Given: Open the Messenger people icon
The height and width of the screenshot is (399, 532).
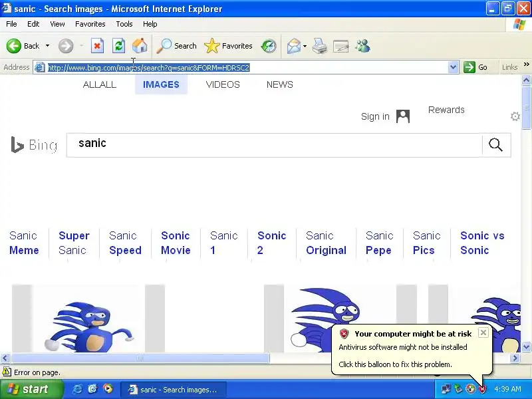Looking at the screenshot, I should [362, 46].
